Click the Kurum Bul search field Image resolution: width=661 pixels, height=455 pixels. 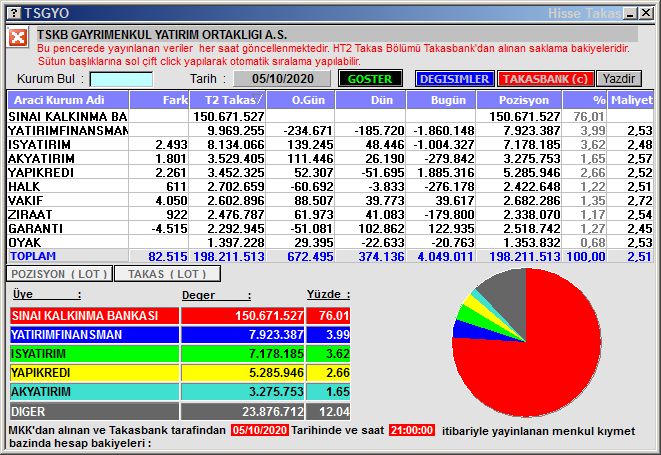pos(121,79)
